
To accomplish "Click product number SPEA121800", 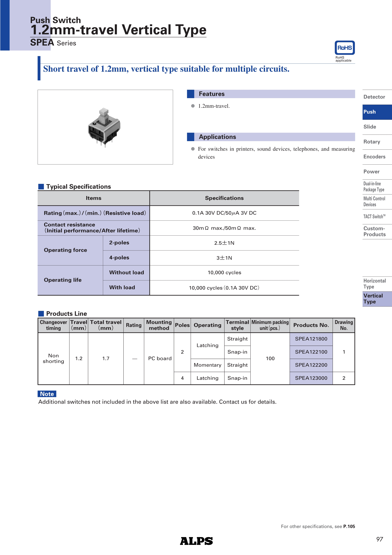I will pos(311,339).
